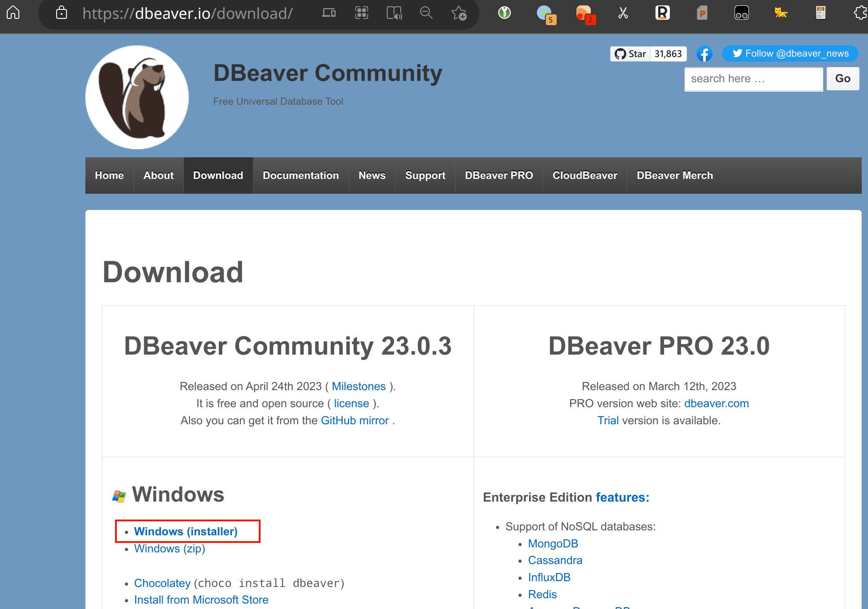Viewport: 868px width, 609px height.
Task: Click the GitHub Star button
Action: [x=630, y=54]
